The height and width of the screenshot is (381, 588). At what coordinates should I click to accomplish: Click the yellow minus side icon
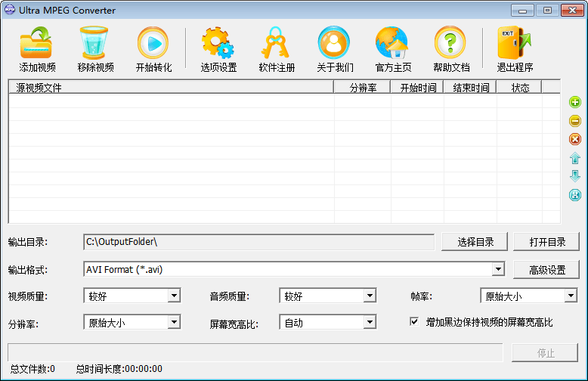(575, 121)
